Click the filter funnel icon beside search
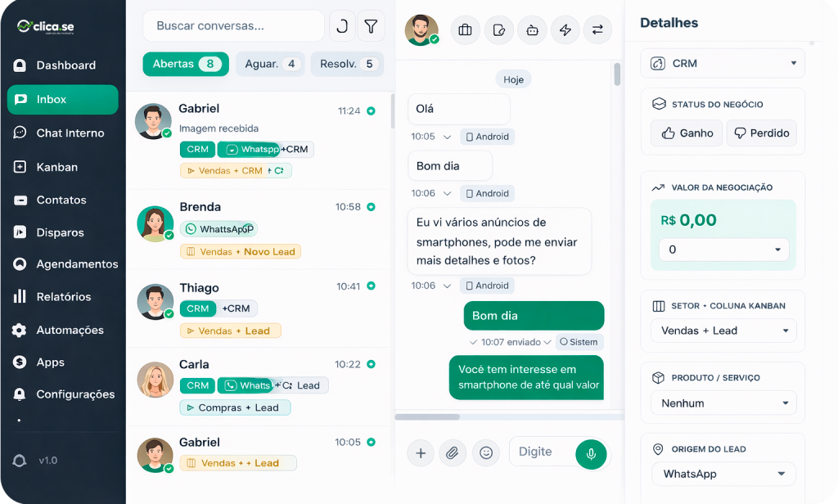 [x=370, y=26]
